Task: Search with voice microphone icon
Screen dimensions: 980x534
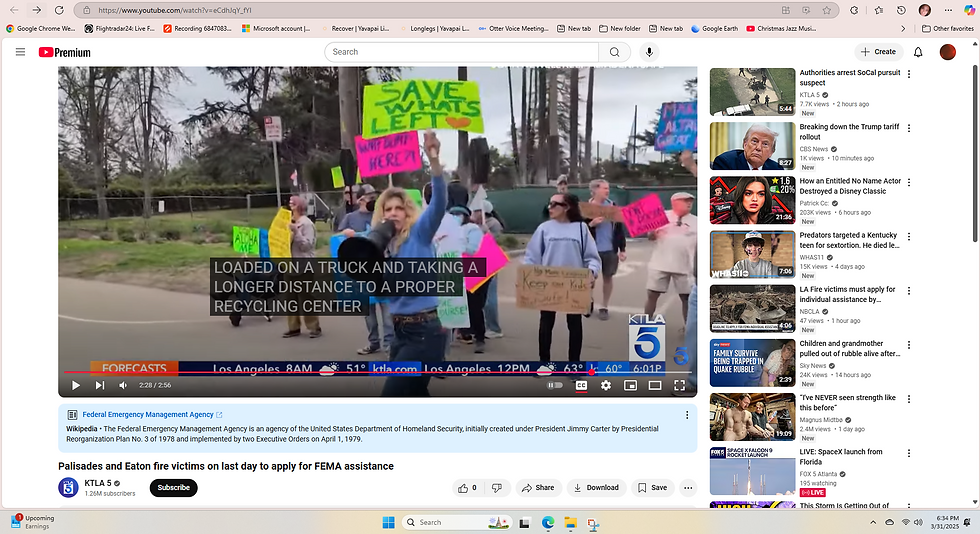Action: (649, 52)
